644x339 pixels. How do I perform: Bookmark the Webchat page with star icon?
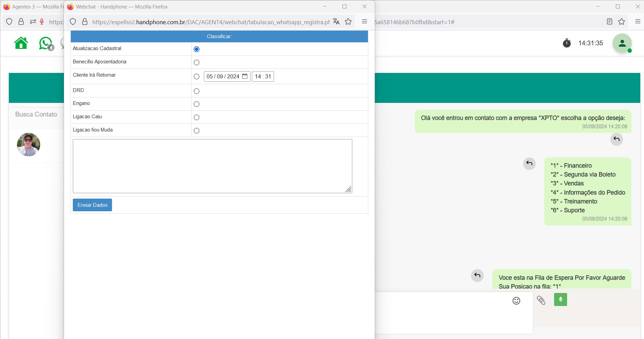(348, 22)
